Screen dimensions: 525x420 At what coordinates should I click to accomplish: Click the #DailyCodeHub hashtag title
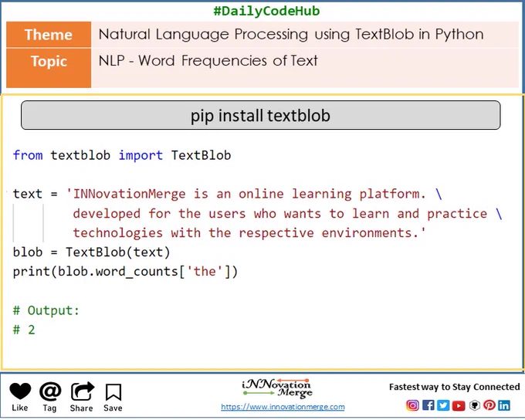(266, 11)
